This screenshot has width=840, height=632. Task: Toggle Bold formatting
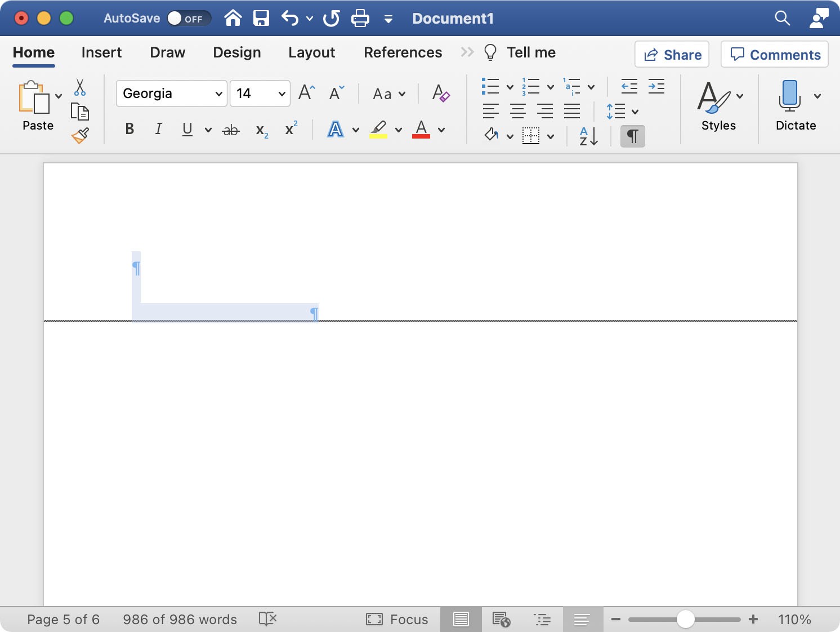click(129, 130)
